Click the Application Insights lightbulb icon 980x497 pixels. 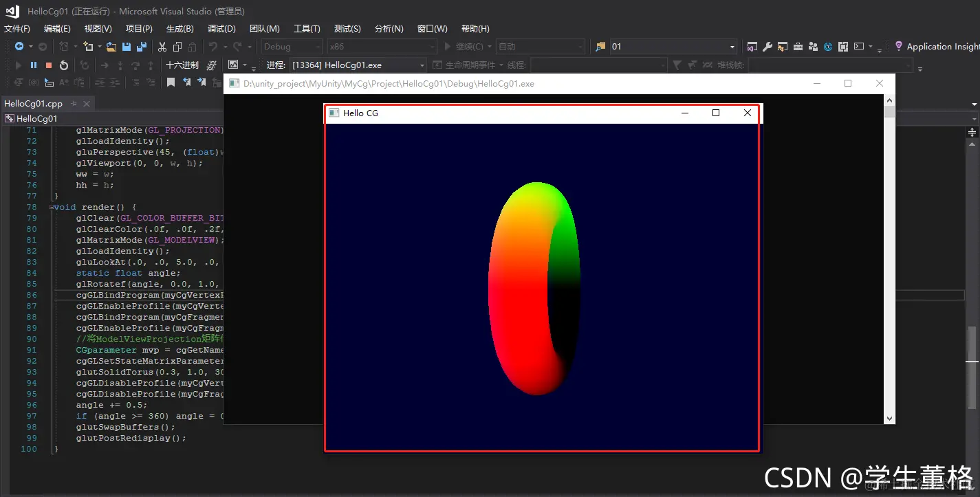pos(898,46)
